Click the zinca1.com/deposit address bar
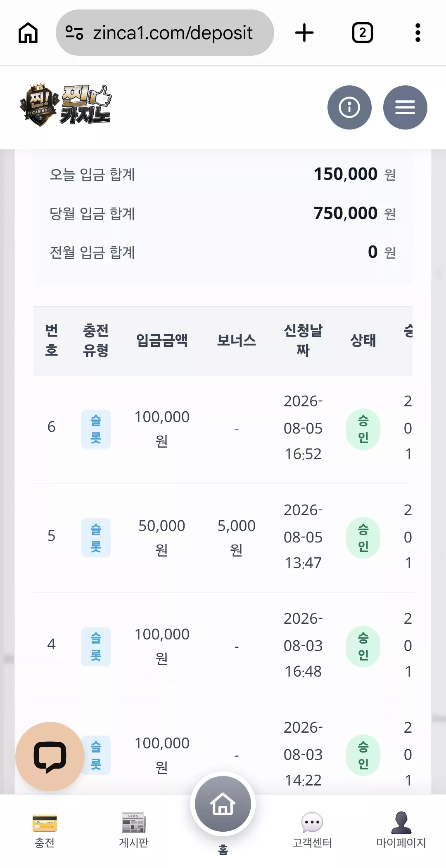Viewport: 446px width, 868px height. coord(165,33)
